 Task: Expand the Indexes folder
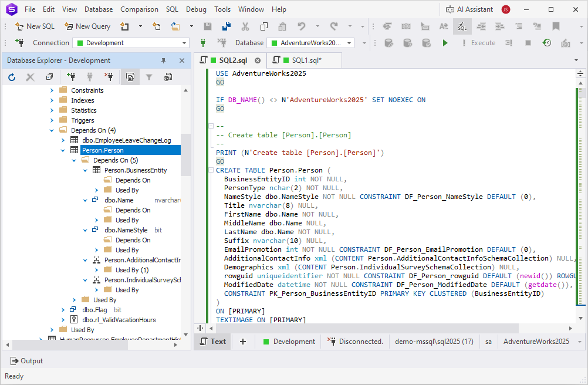coord(52,100)
